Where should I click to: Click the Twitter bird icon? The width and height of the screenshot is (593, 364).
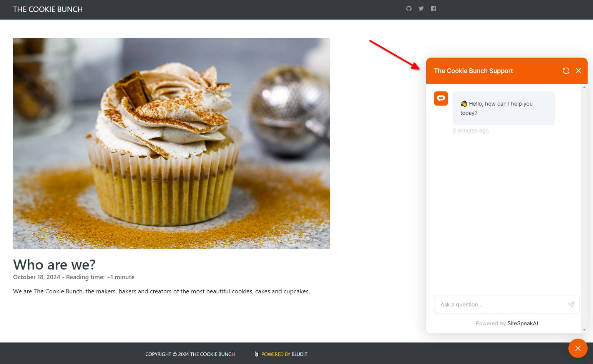pyautogui.click(x=421, y=8)
